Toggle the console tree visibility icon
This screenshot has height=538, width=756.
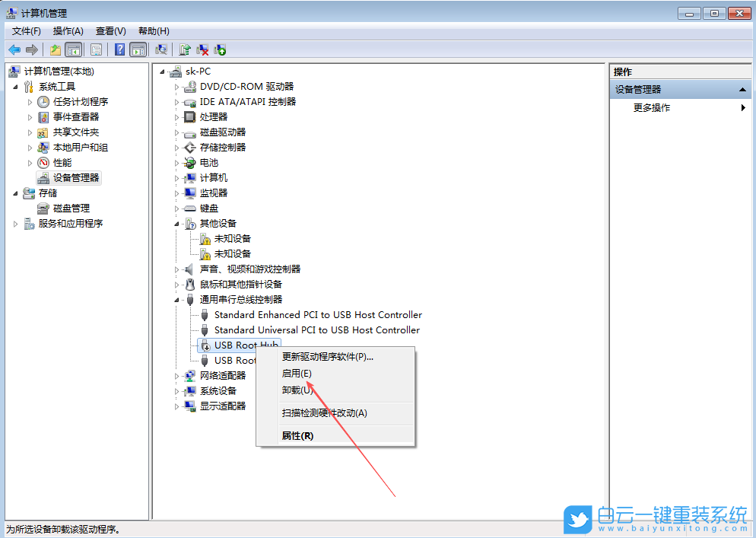coord(72,49)
